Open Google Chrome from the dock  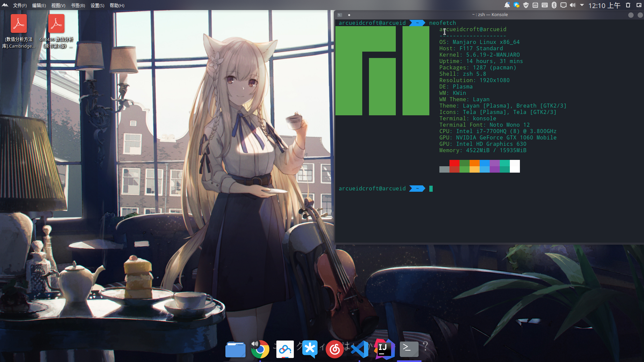260,349
